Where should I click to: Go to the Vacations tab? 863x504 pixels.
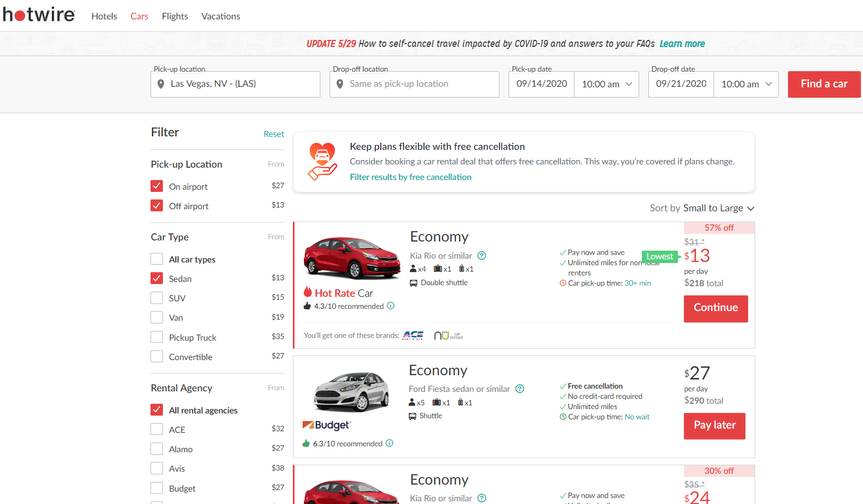click(221, 16)
